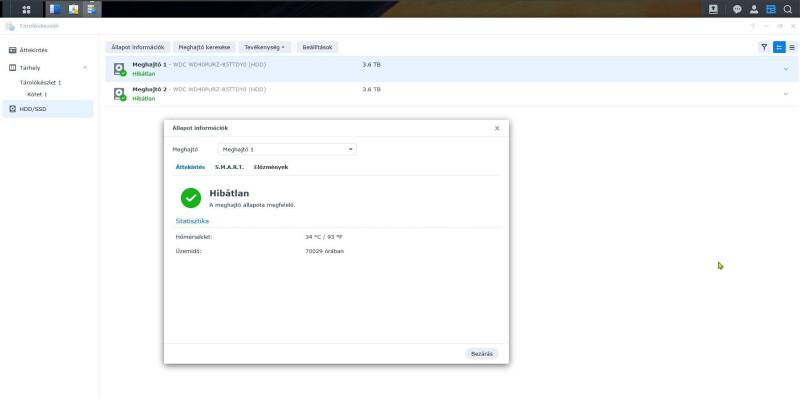The width and height of the screenshot is (800, 399).
Task: Open the DSM main menu grid icon
Action: pyautogui.click(x=27, y=9)
